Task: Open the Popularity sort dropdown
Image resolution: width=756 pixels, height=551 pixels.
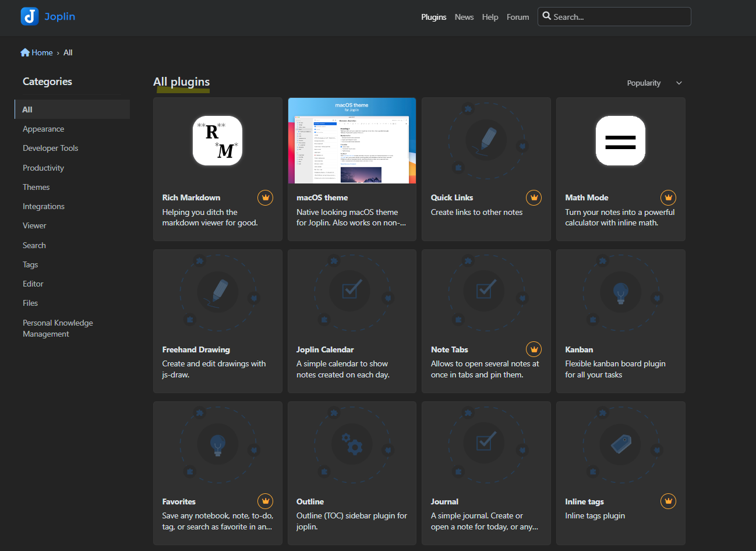Action: (654, 83)
